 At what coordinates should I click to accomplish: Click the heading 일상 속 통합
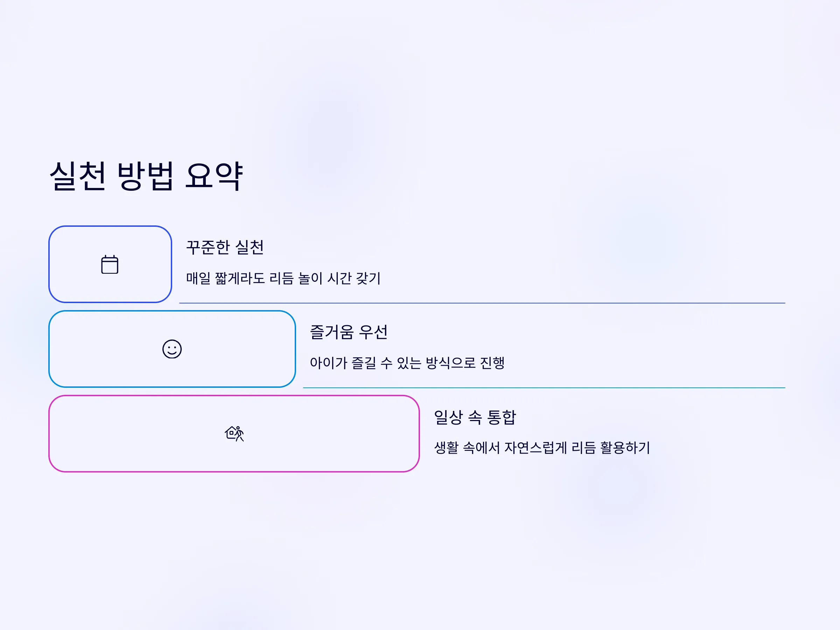[475, 417]
